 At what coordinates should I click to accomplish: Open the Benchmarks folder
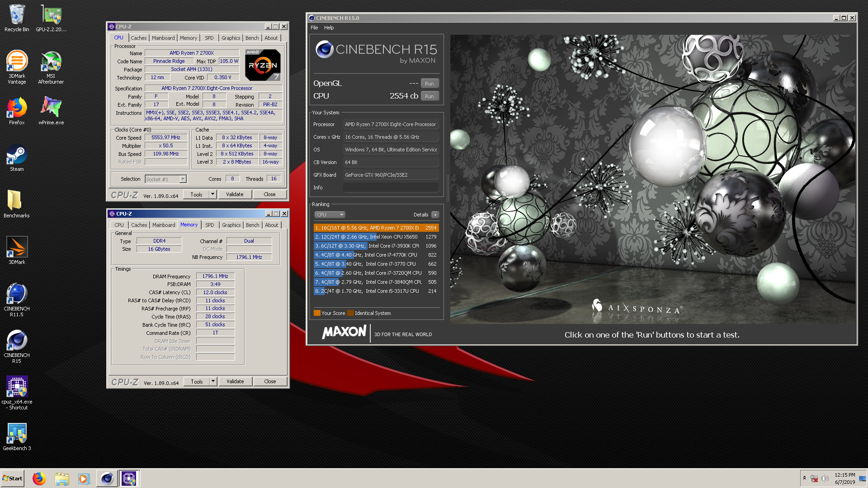point(17,204)
